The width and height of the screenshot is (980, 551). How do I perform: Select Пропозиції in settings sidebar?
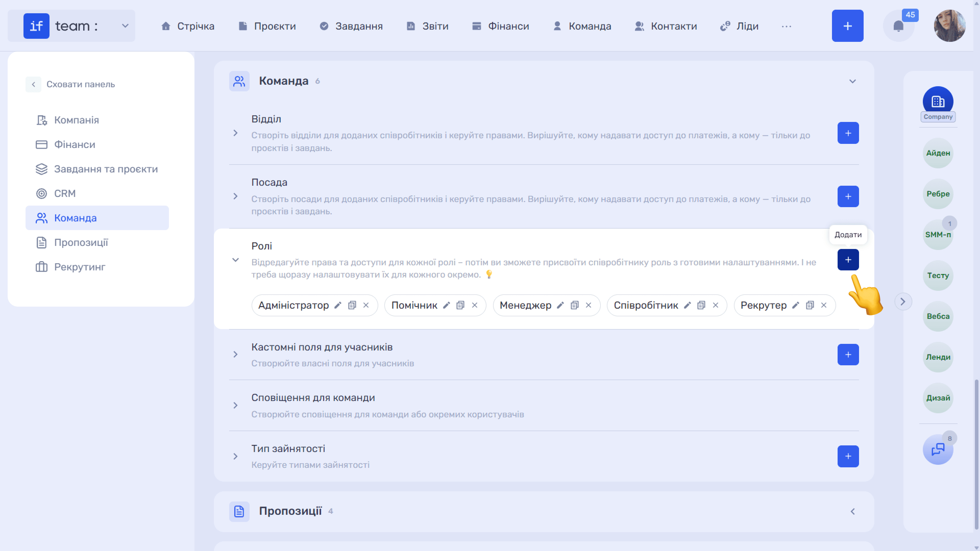point(97,243)
